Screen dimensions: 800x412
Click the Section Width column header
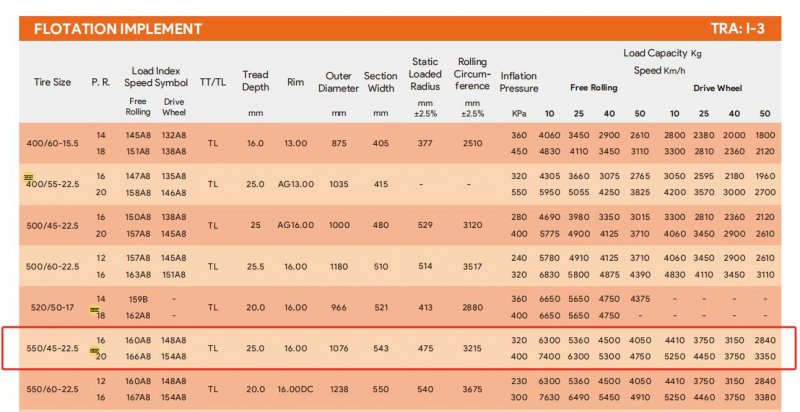pyautogui.click(x=381, y=82)
